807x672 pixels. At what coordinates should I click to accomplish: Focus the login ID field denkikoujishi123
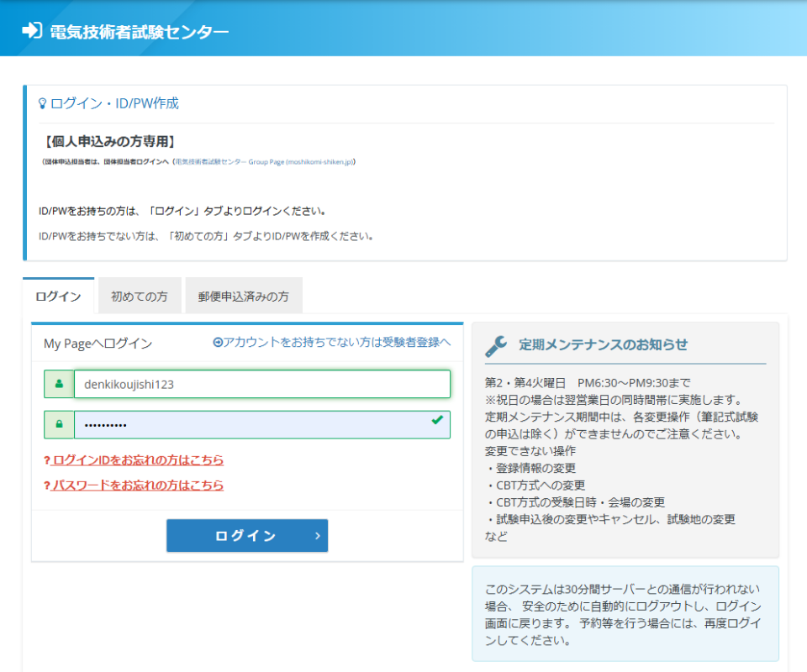[262, 384]
